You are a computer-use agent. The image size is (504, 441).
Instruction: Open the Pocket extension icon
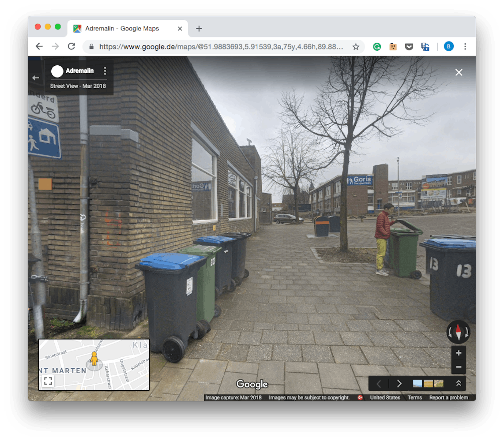tap(409, 47)
